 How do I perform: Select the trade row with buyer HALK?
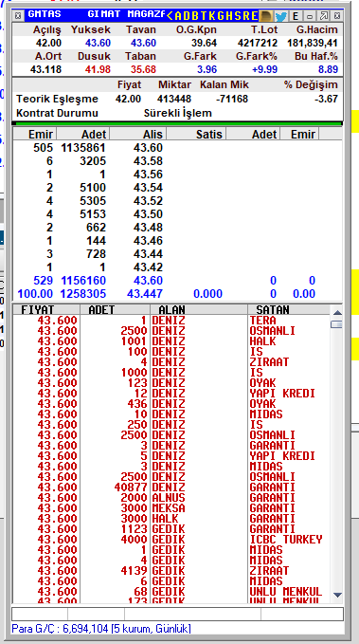pyautogui.click(x=171, y=519)
